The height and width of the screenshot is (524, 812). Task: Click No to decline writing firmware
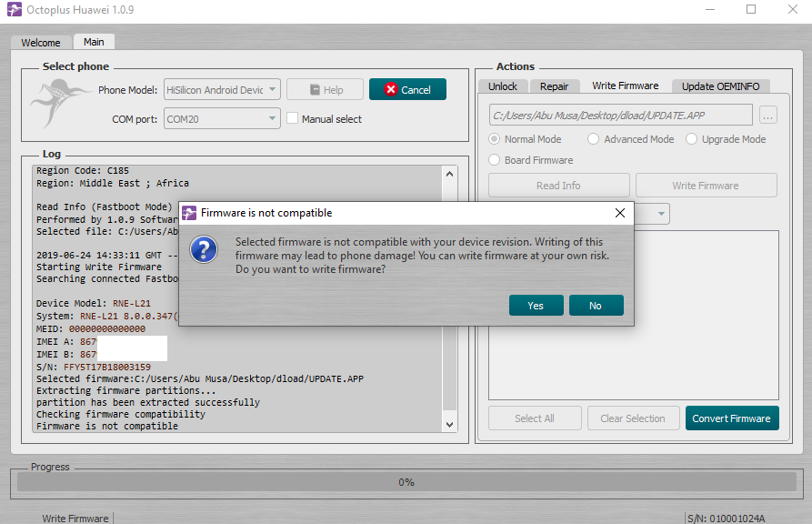pos(596,306)
